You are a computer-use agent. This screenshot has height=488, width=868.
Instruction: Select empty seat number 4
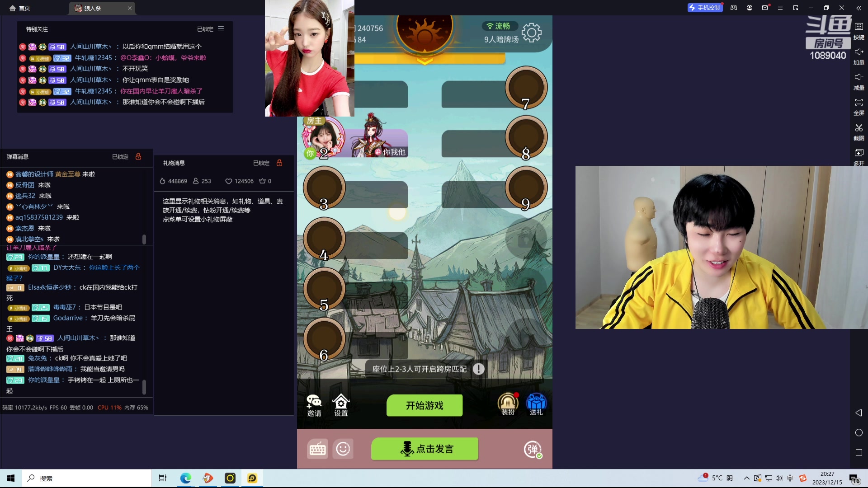pyautogui.click(x=324, y=239)
